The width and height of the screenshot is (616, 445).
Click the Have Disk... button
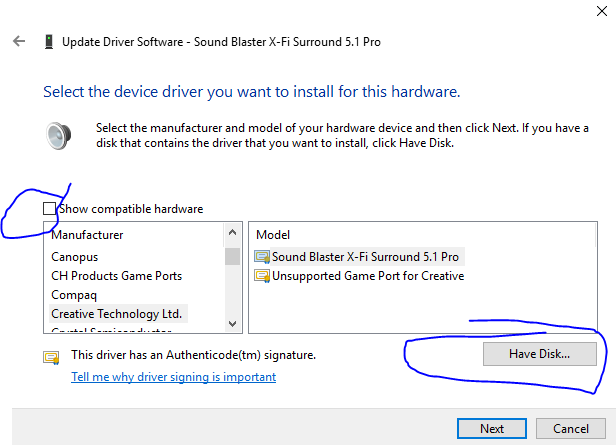(540, 354)
